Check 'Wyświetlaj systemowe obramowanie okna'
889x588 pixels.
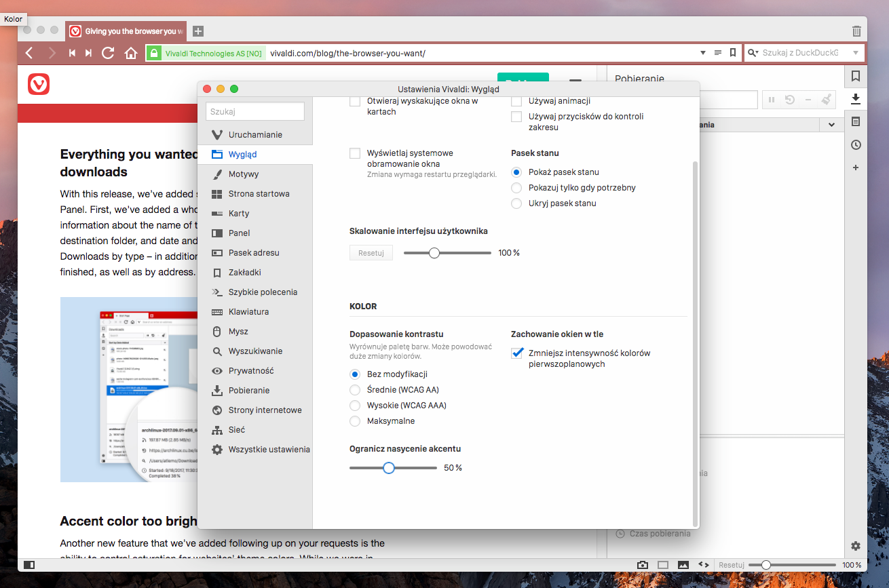click(x=355, y=153)
